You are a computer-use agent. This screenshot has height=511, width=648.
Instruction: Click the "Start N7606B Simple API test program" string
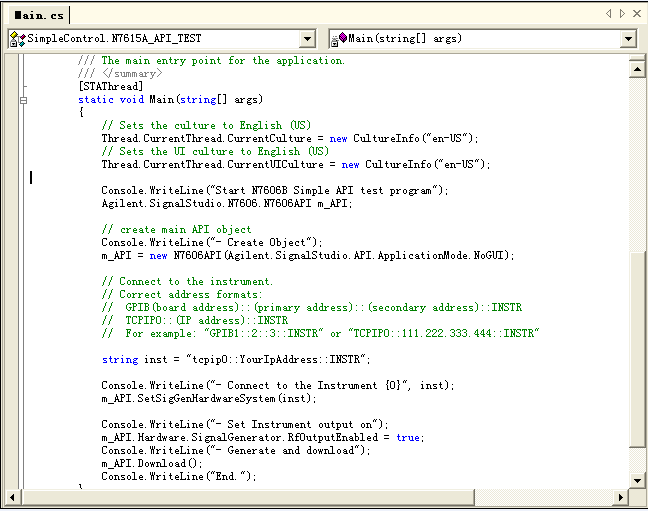pyautogui.click(x=322, y=191)
